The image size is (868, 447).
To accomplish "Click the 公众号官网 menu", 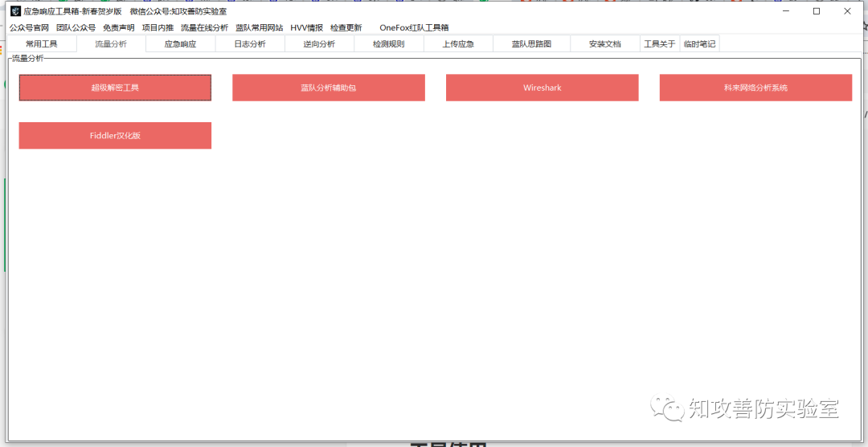I will (29, 27).
